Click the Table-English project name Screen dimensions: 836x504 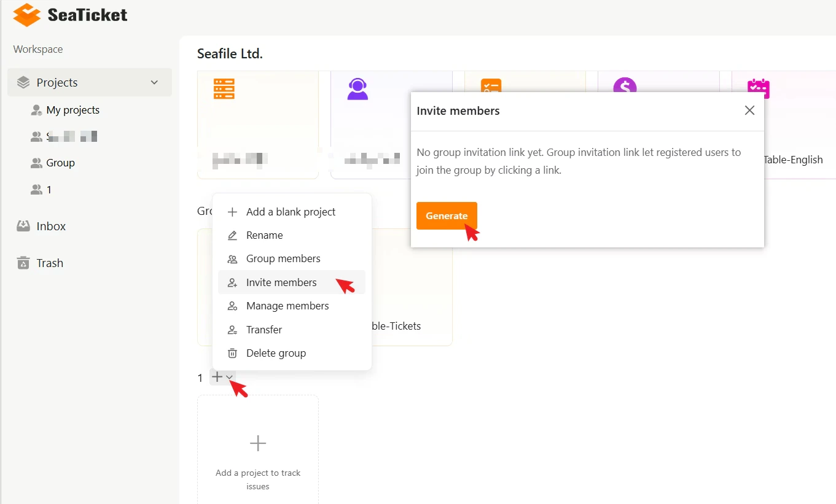[x=793, y=160]
